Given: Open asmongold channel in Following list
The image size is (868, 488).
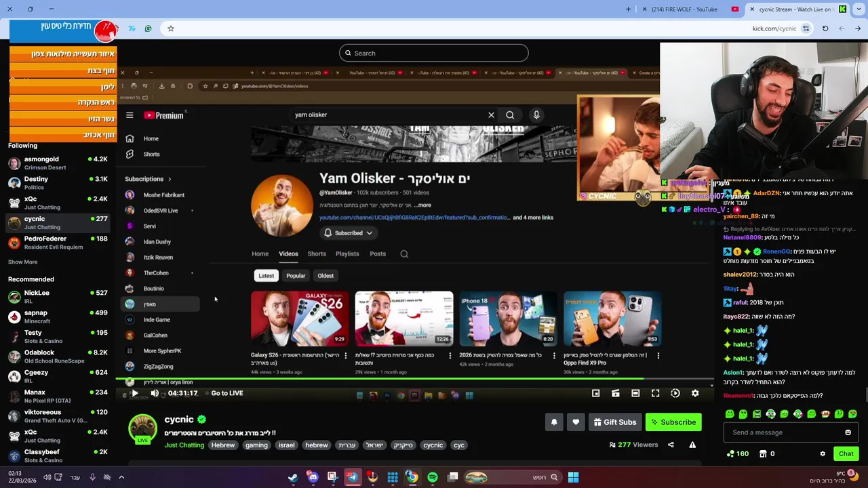Looking at the screenshot, I should (x=58, y=163).
